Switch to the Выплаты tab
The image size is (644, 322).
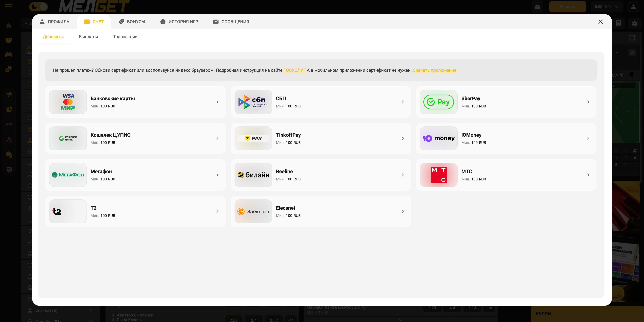pyautogui.click(x=88, y=37)
